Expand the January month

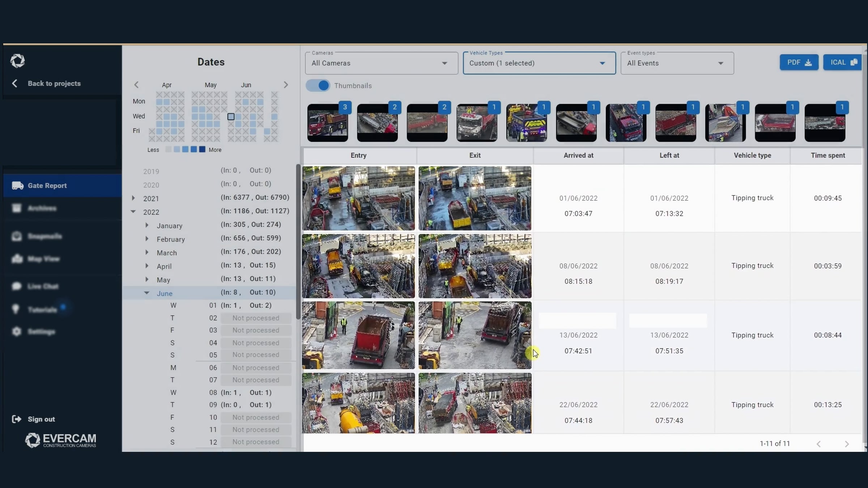147,225
